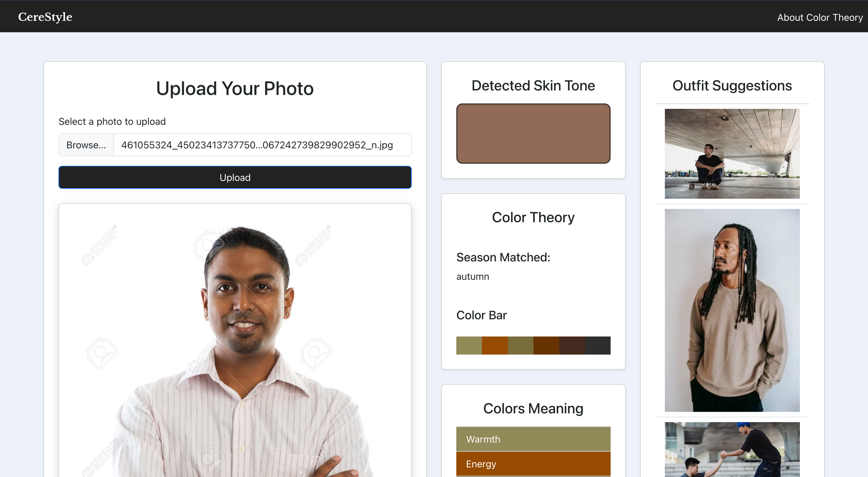Click the CereStyle brand logo
This screenshot has width=868, height=477.
45,17
